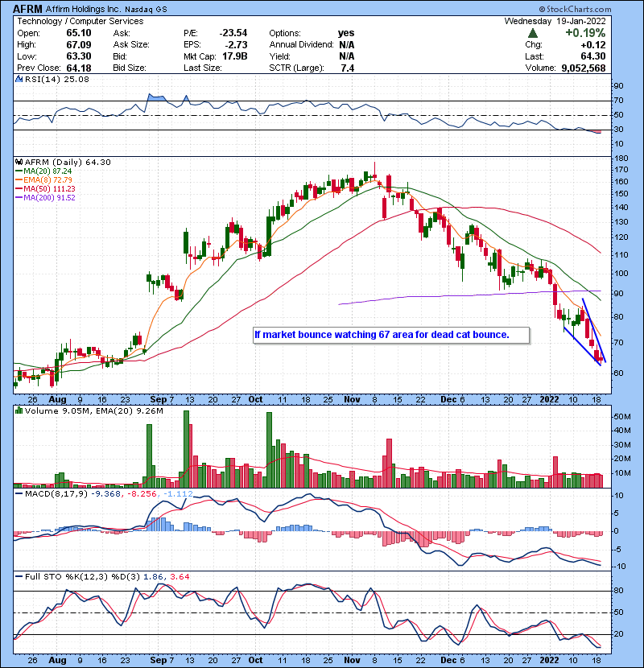Click the green up-triangle above +0.19%
Viewport: 644px width, 668px height.
tap(532, 33)
